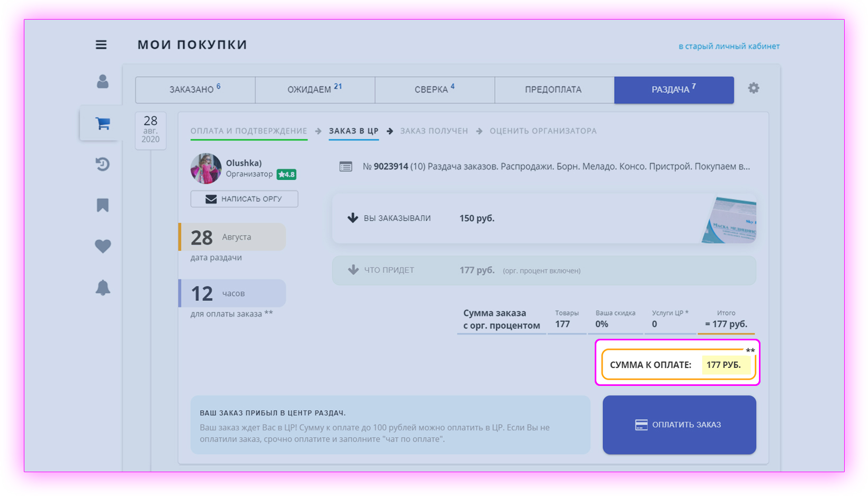Open the bookmark sidebar icon
Image resolution: width=868 pixels, height=496 pixels.
103,205
